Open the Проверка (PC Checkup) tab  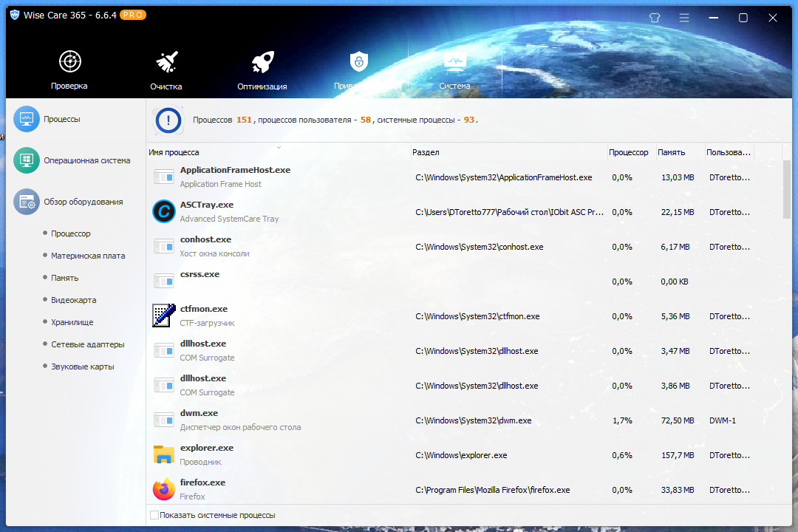[69, 70]
